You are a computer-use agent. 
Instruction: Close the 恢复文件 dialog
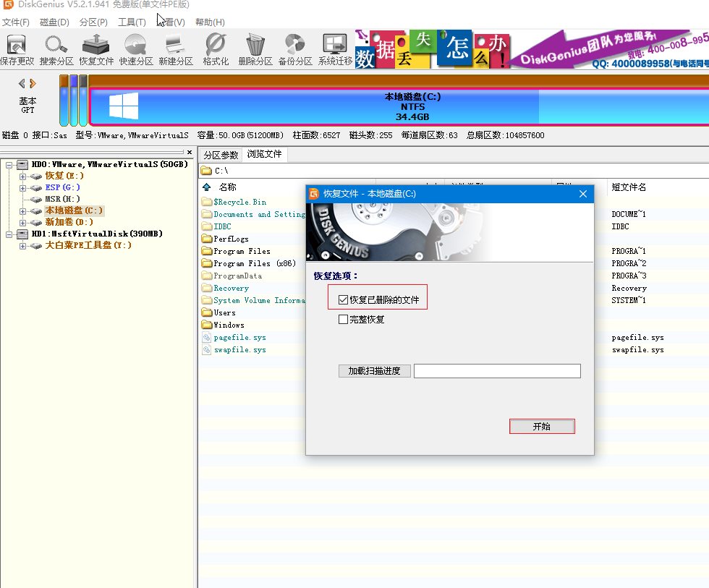(583, 193)
